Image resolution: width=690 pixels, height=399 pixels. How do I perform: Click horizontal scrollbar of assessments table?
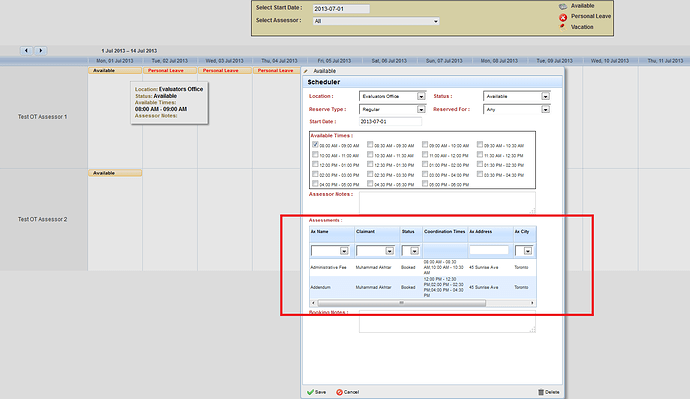click(401, 303)
